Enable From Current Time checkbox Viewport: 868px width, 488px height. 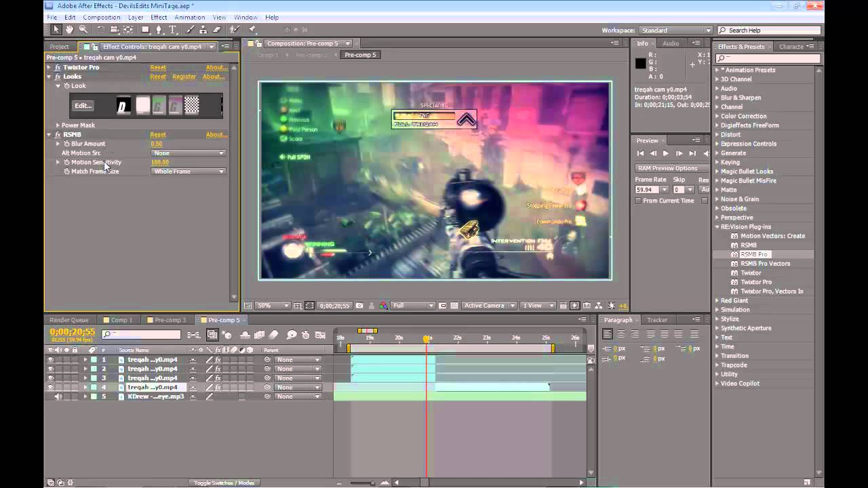pyautogui.click(x=638, y=201)
